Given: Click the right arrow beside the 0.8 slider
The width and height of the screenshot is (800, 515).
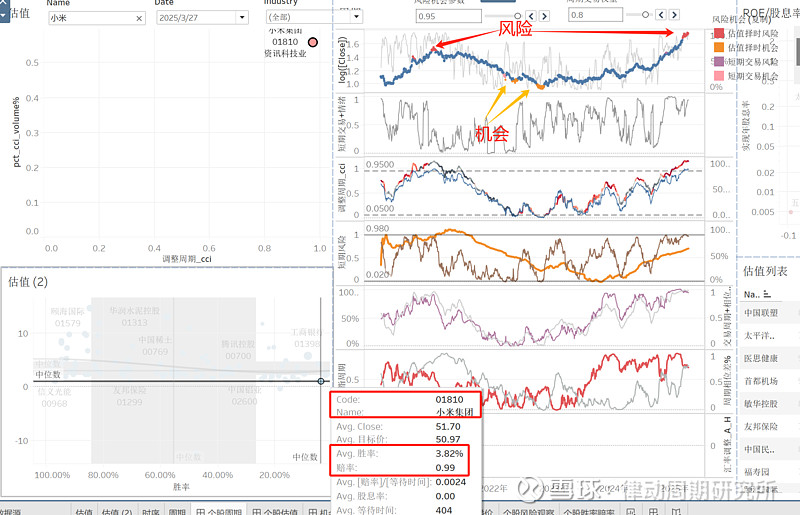Looking at the screenshot, I should click(x=674, y=15).
